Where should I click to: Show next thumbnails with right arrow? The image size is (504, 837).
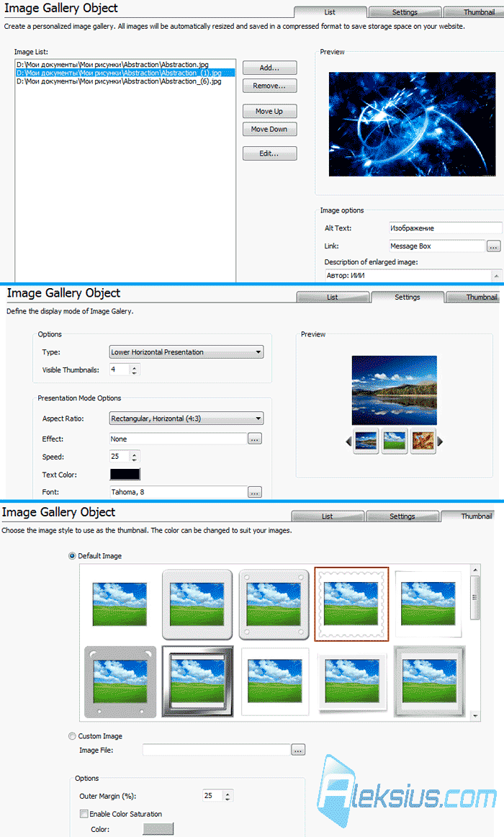tap(440, 442)
